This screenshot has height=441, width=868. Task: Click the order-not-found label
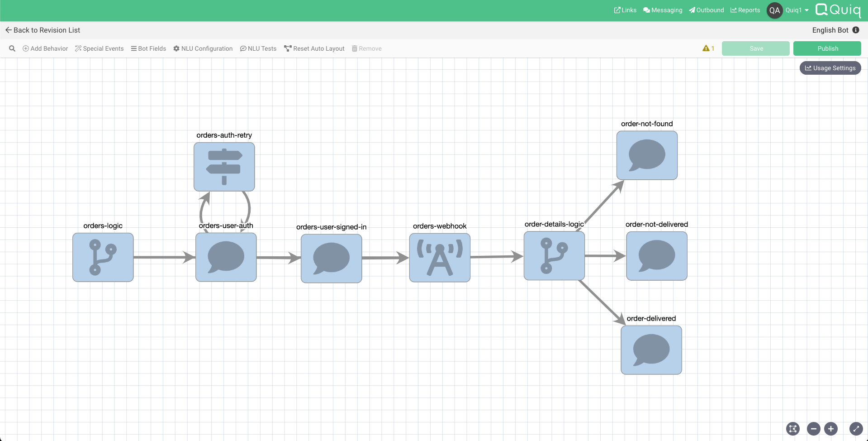(x=647, y=124)
